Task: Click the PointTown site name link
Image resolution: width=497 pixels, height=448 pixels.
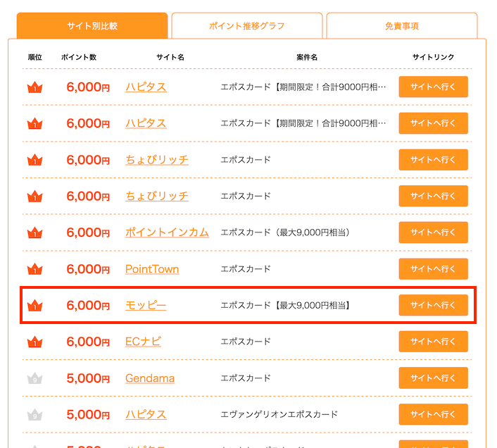Action: point(152,269)
